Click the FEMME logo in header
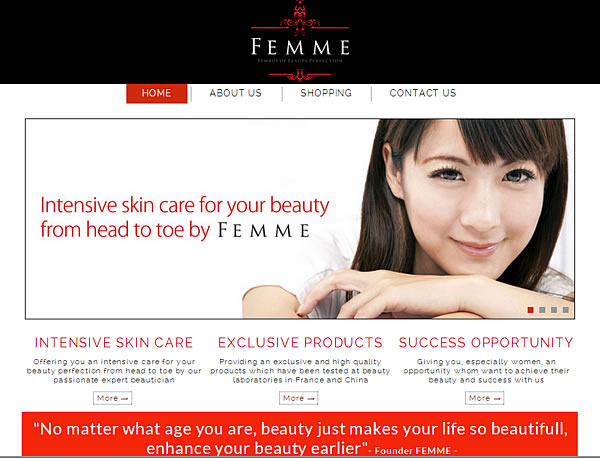600x458 pixels. (300, 41)
